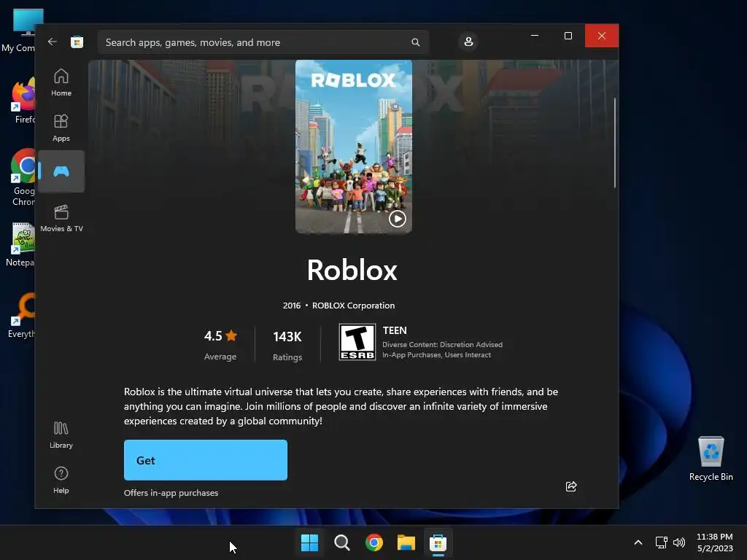Click the Store page vertical scrollbar
Image resolution: width=747 pixels, height=560 pixels.
(614, 143)
